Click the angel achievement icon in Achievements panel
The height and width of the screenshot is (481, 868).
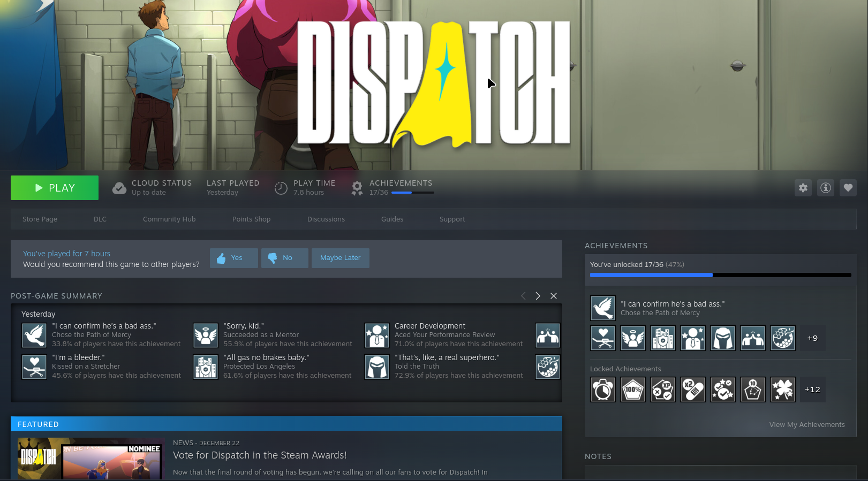coord(633,338)
